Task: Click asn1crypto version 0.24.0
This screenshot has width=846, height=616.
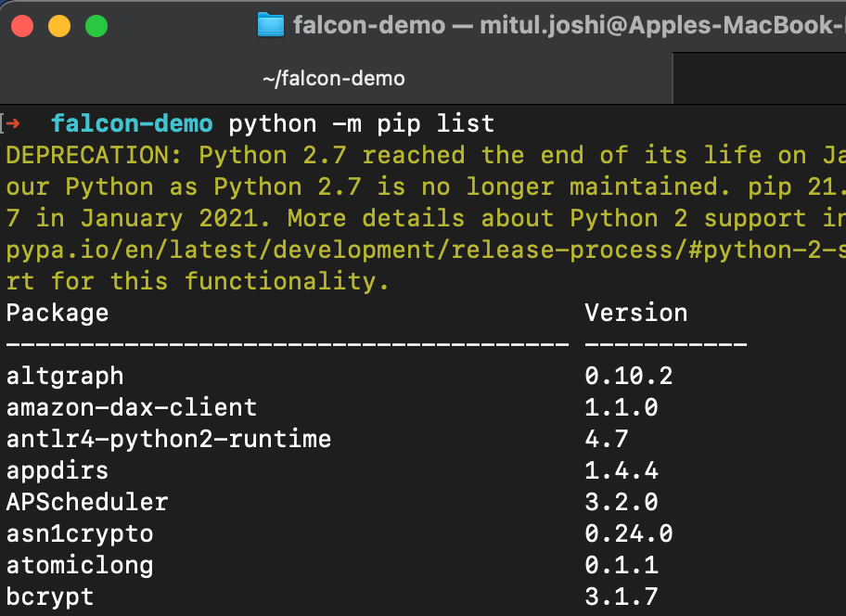Action: point(629,534)
